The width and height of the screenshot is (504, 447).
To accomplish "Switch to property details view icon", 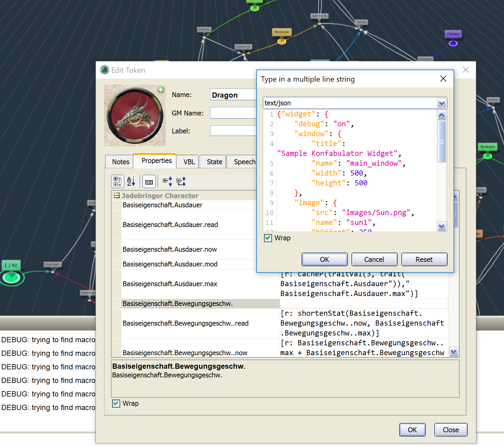I will point(149,181).
